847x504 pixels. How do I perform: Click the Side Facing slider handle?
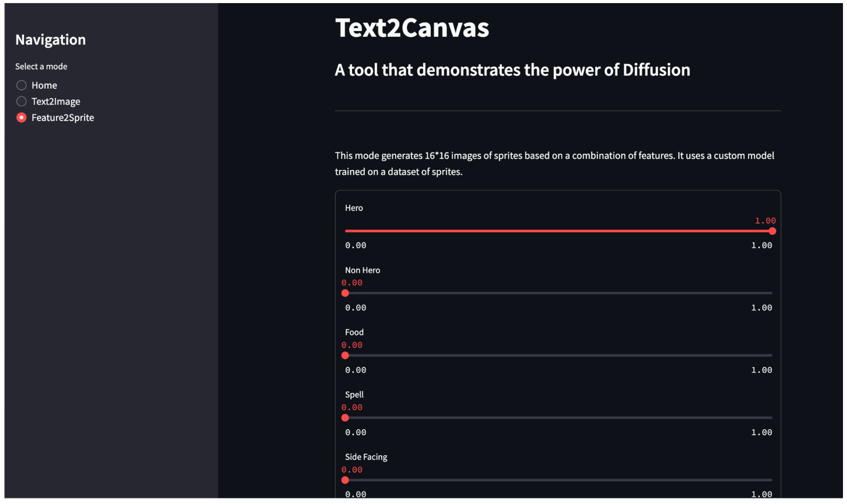(x=345, y=480)
